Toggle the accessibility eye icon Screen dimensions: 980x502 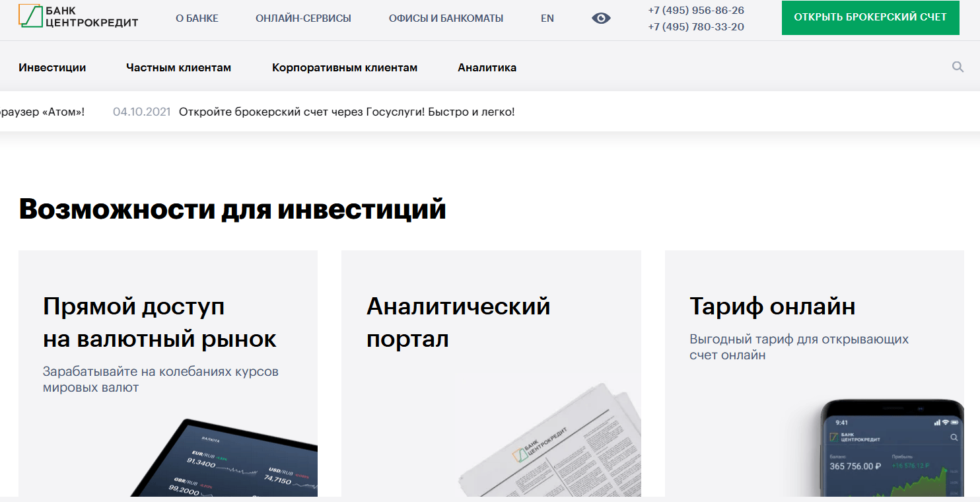601,18
